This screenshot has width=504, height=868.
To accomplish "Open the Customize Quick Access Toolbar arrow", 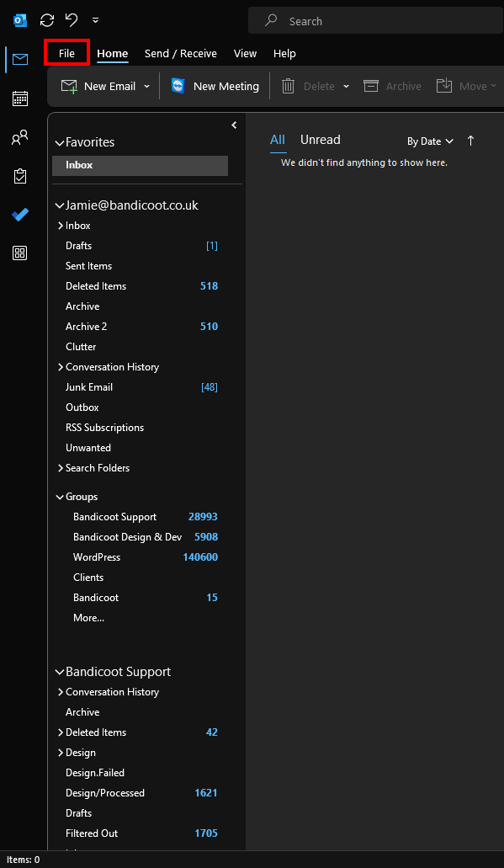I will (95, 20).
